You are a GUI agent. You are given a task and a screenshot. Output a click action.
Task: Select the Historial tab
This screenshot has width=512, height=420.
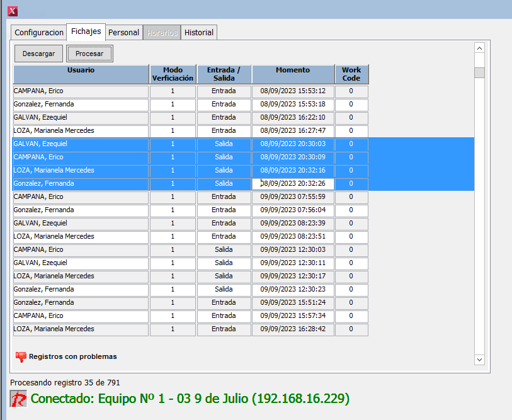click(x=199, y=33)
